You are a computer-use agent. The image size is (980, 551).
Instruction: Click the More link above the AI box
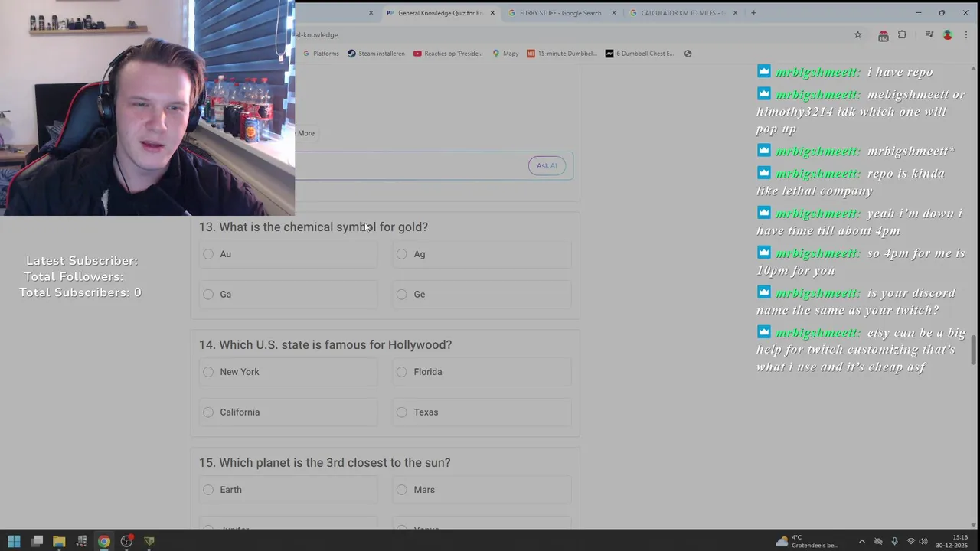point(305,133)
